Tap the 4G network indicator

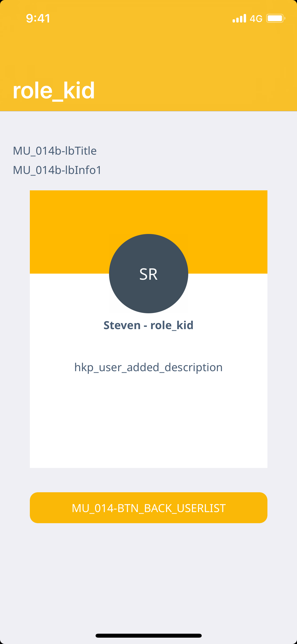coord(256,19)
